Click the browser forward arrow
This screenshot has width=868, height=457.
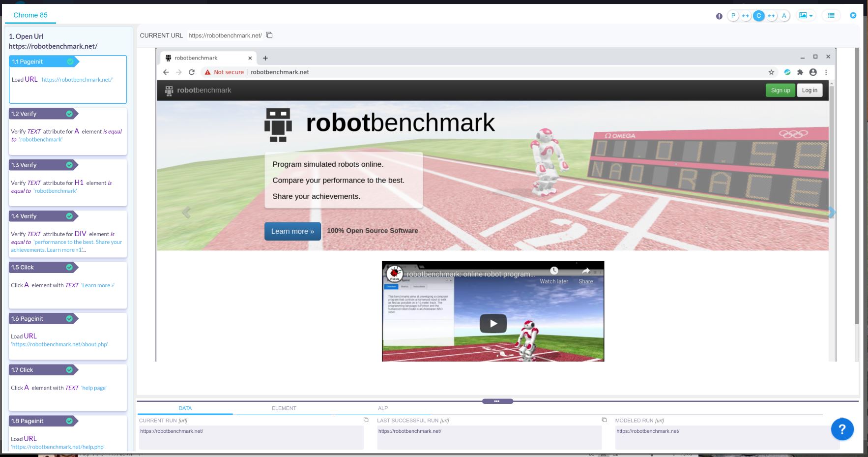pos(179,72)
